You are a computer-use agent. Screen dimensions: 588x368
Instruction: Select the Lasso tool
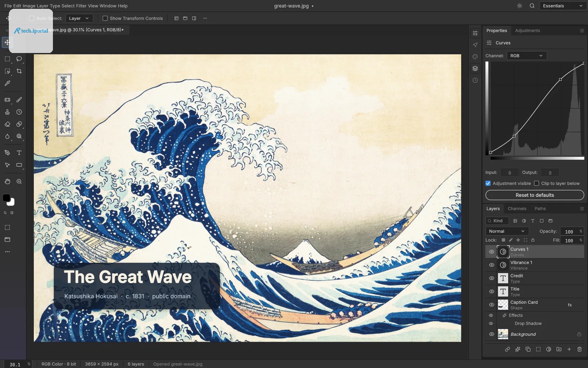pyautogui.click(x=19, y=59)
